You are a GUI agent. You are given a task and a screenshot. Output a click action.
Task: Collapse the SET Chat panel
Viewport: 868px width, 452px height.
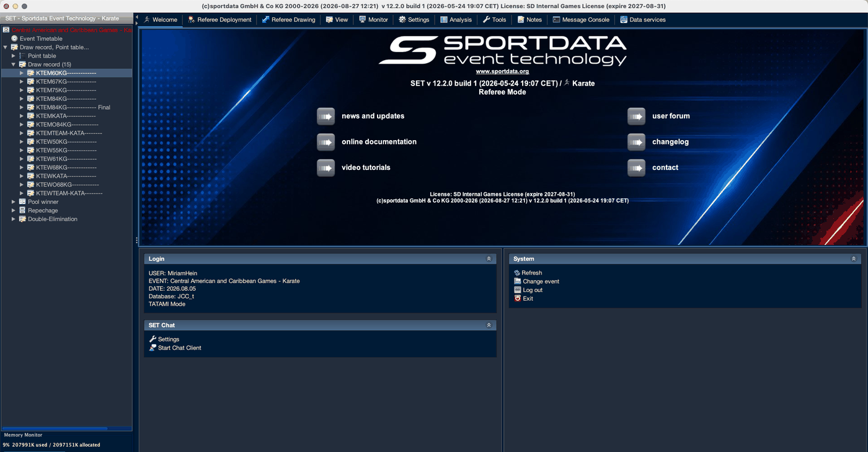[x=489, y=326]
